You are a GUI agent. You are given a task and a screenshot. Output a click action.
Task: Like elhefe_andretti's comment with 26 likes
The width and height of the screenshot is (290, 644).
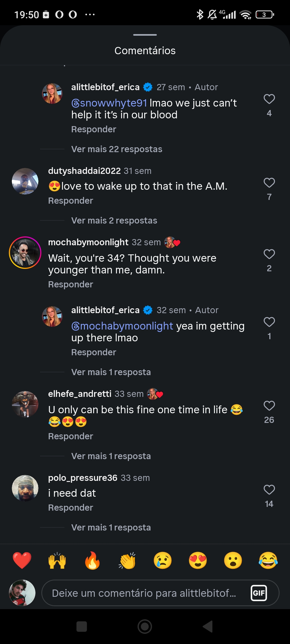click(269, 406)
